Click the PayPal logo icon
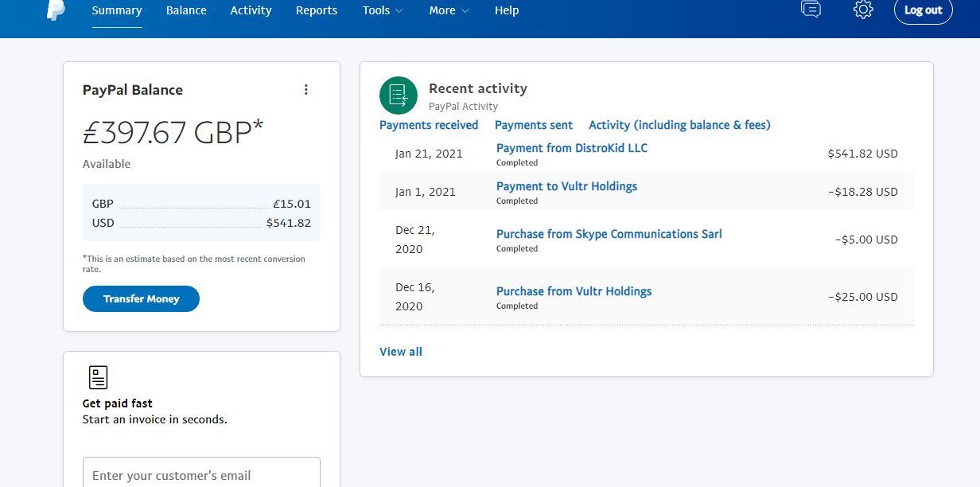The image size is (980, 487). (x=55, y=10)
